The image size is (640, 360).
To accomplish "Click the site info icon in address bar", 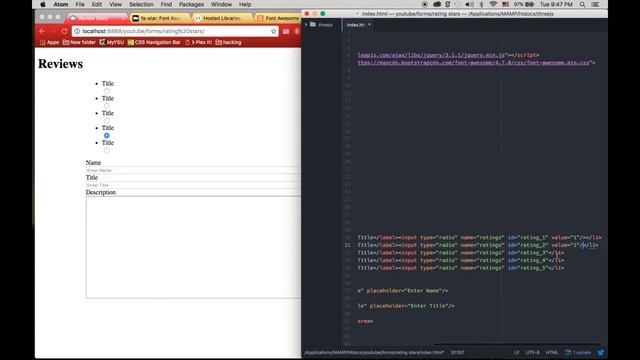I will point(77,31).
